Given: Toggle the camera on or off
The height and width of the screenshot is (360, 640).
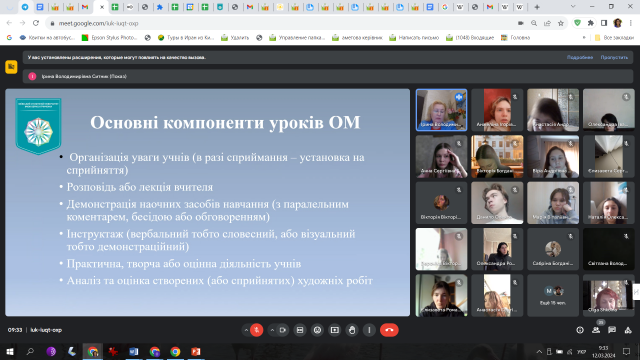Looking at the screenshot, I should click(282, 330).
